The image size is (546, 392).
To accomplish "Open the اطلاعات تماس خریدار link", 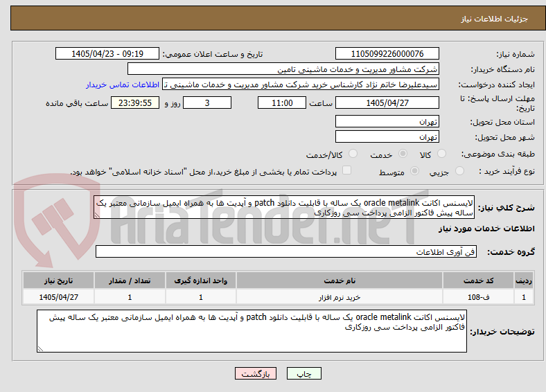I will click(123, 84).
